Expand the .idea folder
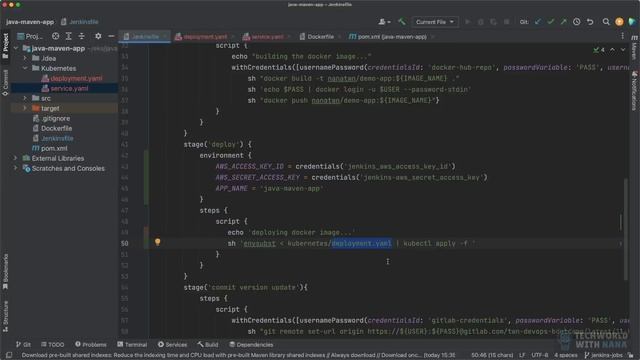The height and width of the screenshot is (360, 640). (x=25, y=58)
